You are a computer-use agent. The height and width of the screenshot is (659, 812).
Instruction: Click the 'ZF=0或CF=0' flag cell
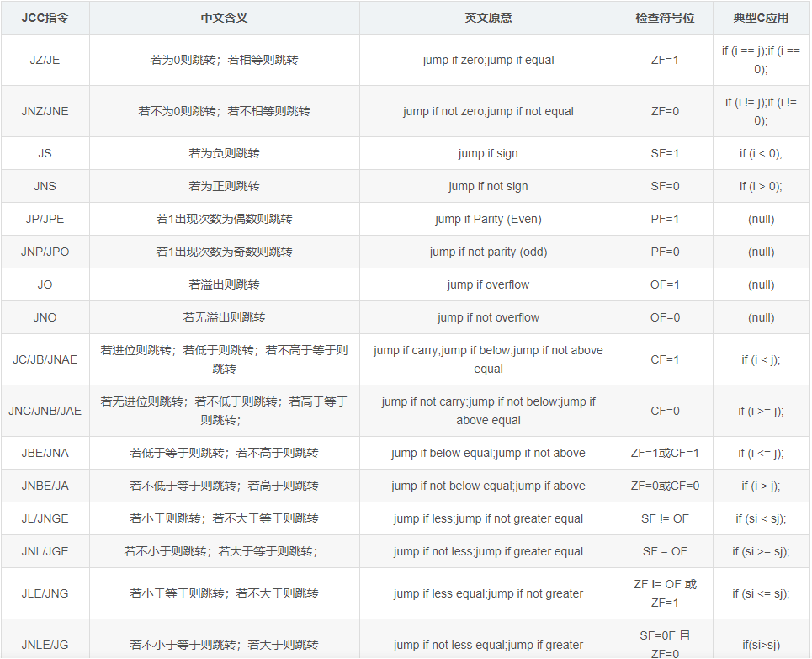(665, 486)
